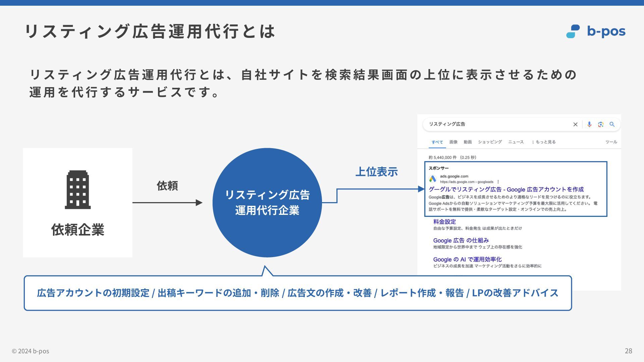Click the Google Lens camera icon
The image size is (644, 362).
[x=601, y=124]
